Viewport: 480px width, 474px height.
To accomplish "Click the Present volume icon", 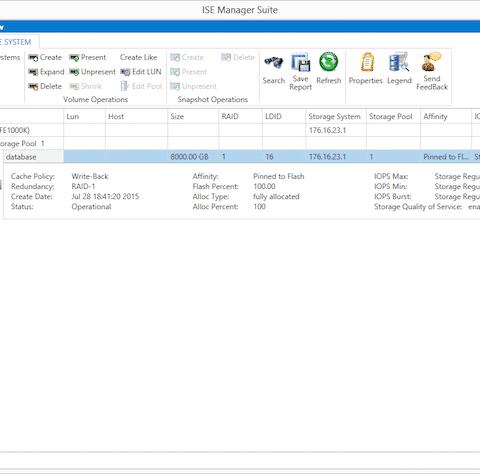I will point(74,58).
